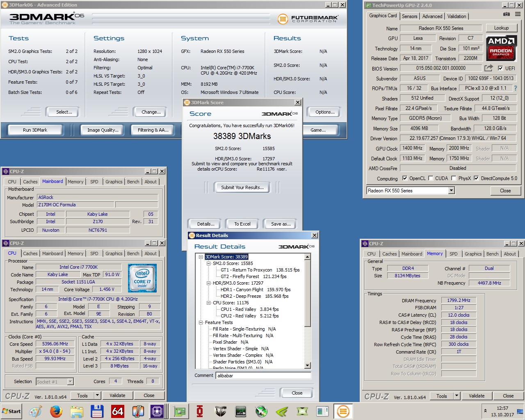
Task: Open Tools dropdown arrow in Memory CPU-Z window
Action: (x=457, y=396)
